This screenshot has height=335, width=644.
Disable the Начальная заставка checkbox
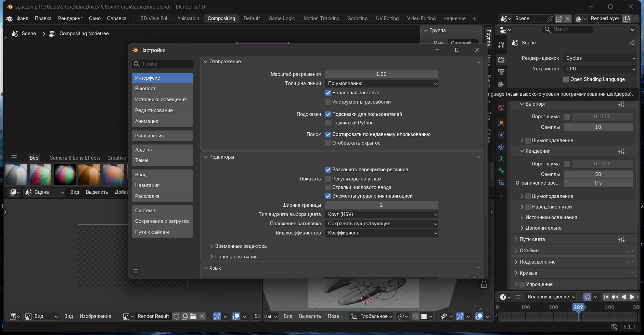point(328,93)
